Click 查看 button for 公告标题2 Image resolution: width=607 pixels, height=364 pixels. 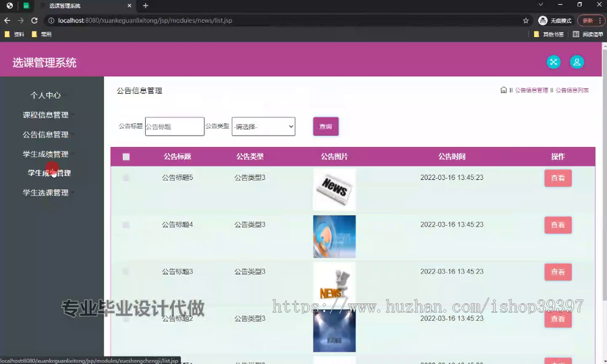(x=558, y=319)
